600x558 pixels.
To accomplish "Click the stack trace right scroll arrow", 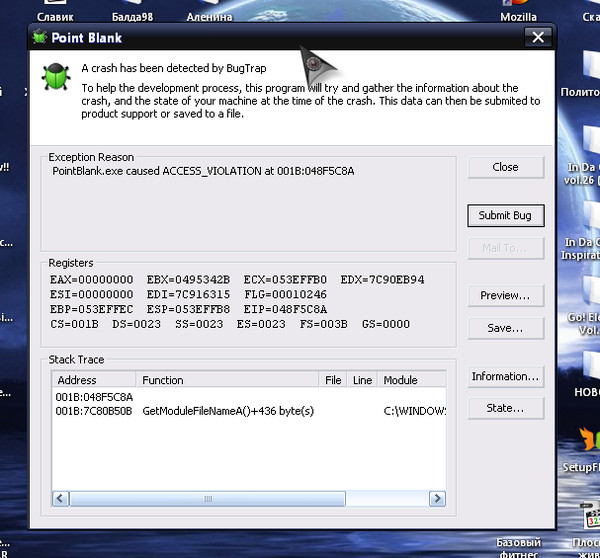I will [437, 499].
